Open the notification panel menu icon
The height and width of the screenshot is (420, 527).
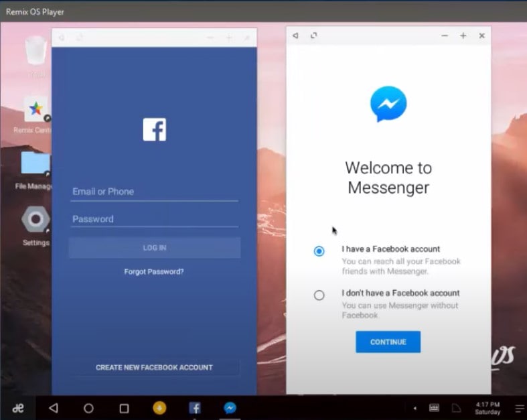coord(520,408)
